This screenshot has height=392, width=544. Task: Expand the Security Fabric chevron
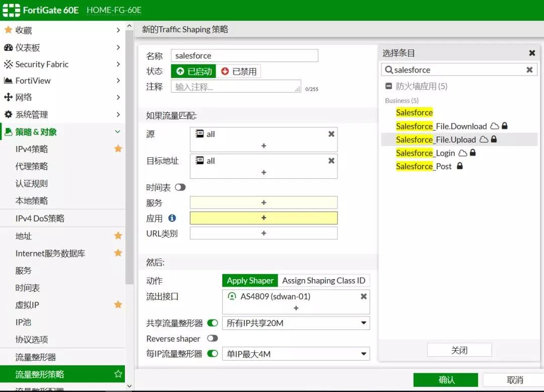tap(118, 64)
